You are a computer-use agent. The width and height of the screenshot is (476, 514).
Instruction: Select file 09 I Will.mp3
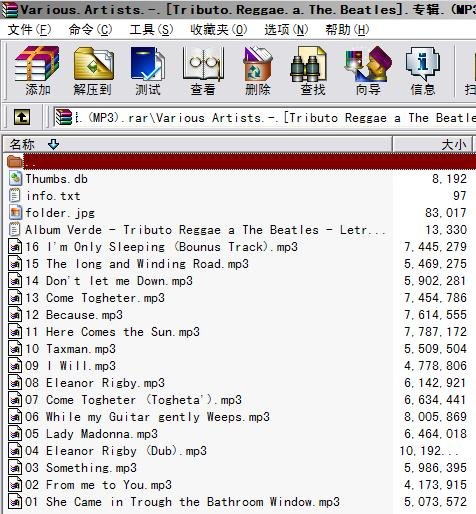(x=70, y=366)
